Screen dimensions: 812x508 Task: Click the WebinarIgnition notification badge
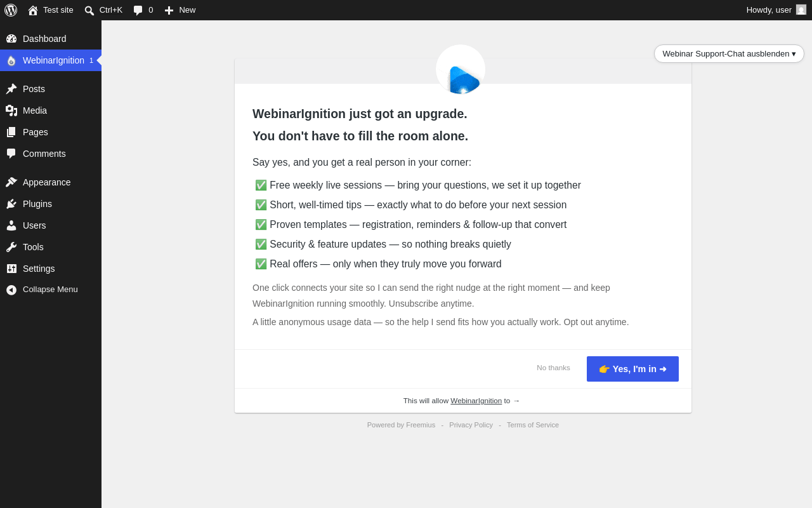[91, 60]
